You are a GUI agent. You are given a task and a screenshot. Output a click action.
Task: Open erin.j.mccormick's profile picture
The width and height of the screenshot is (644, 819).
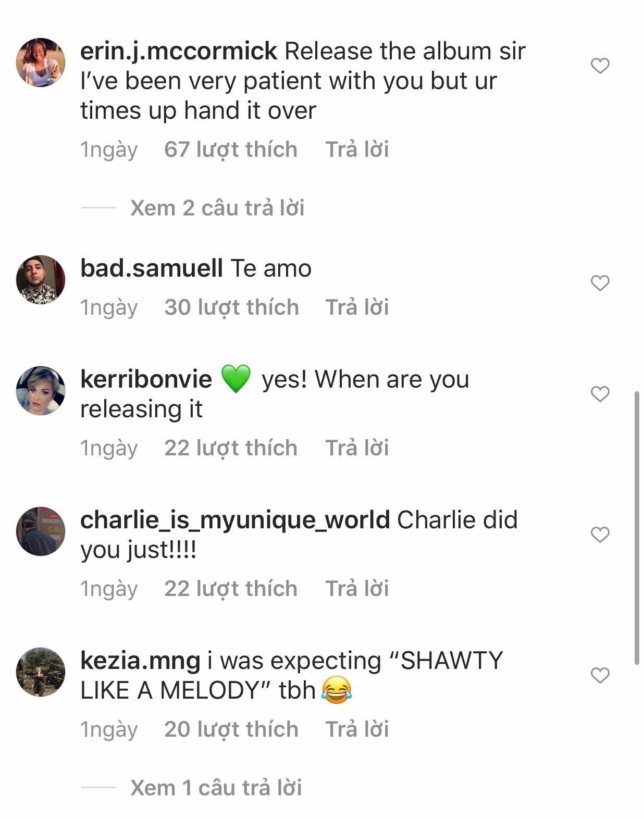(41, 63)
